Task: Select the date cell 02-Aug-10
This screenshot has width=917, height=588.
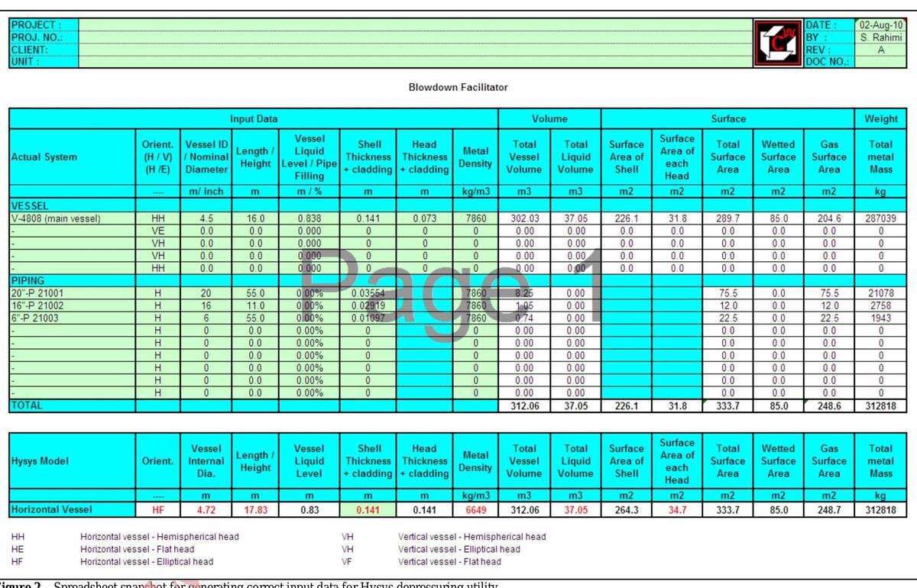Action: pos(881,25)
